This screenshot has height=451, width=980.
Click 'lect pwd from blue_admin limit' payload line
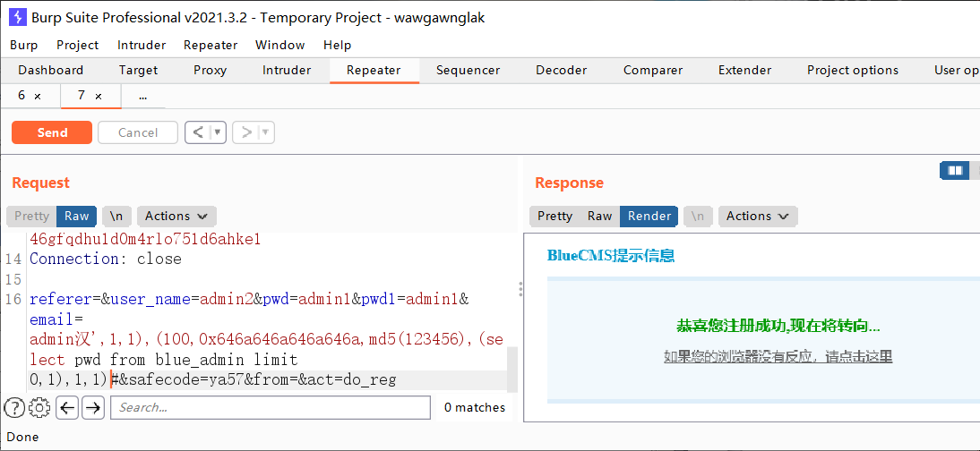(164, 360)
